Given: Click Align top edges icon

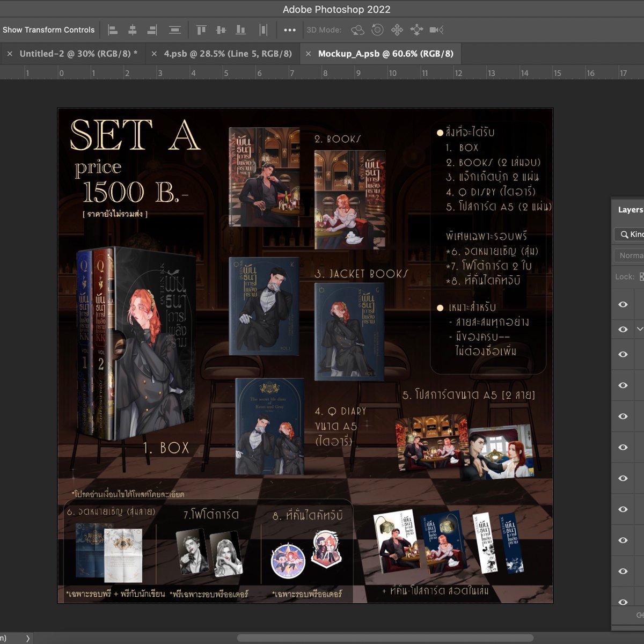Looking at the screenshot, I should (x=201, y=30).
